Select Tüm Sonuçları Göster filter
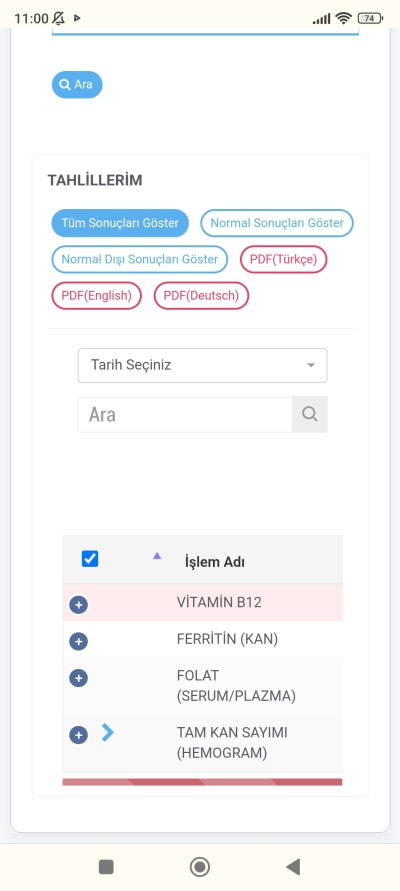 pos(120,223)
